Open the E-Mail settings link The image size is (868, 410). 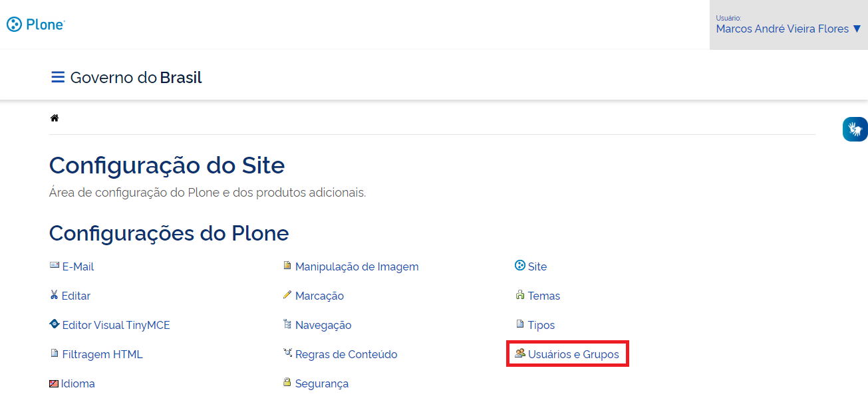coord(78,266)
